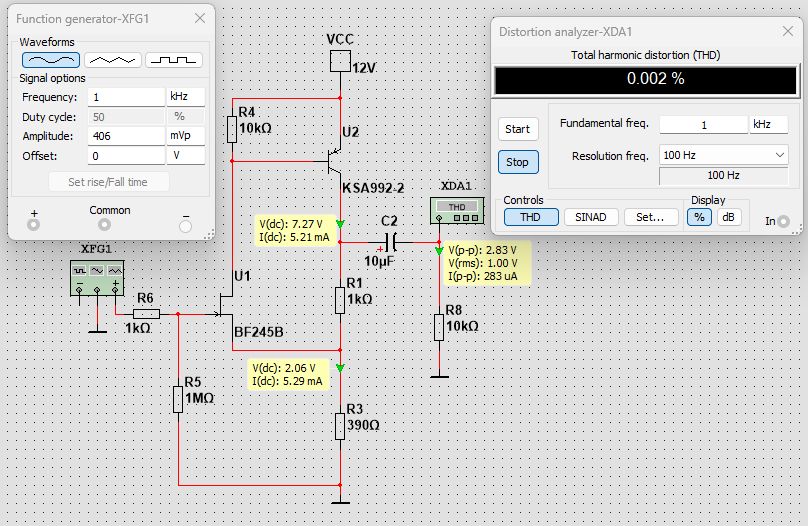The height and width of the screenshot is (526, 808).
Task: Click the green probe marker near 7.27 V
Action: [x=340, y=224]
